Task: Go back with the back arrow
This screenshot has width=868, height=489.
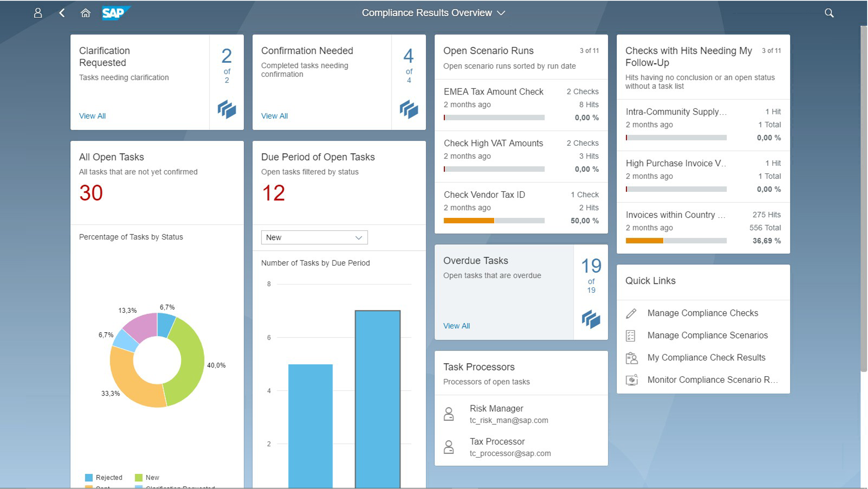Action: pos(62,13)
